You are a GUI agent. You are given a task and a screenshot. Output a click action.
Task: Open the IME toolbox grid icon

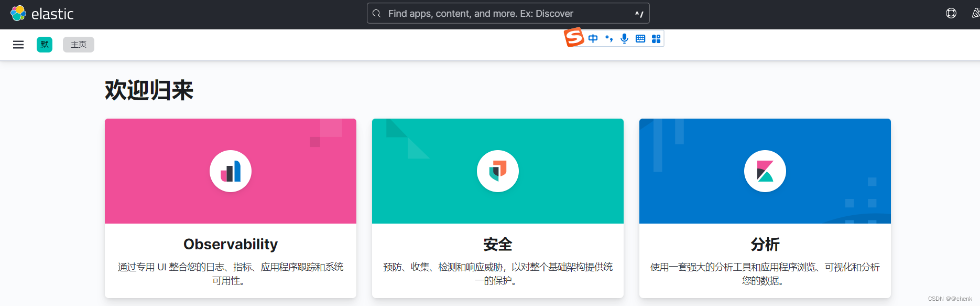click(656, 38)
